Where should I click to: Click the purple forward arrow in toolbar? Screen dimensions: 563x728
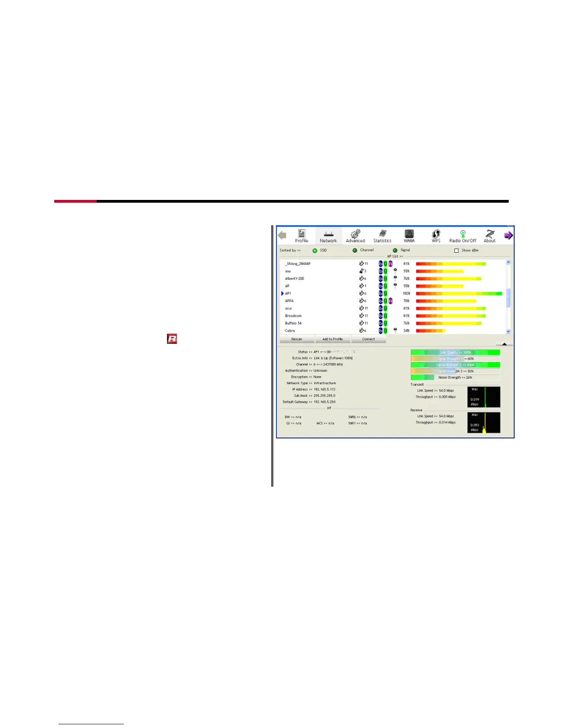(508, 235)
